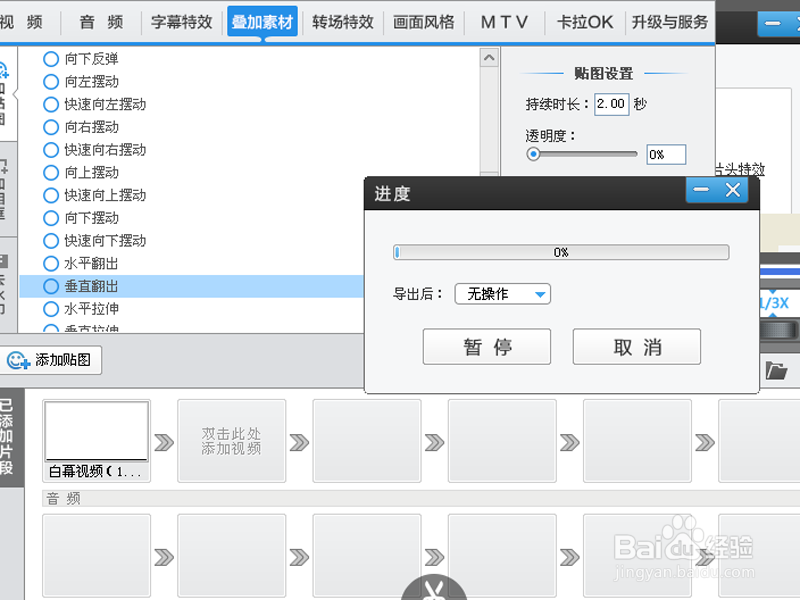
Task: Open the MTV tab
Action: (x=504, y=22)
